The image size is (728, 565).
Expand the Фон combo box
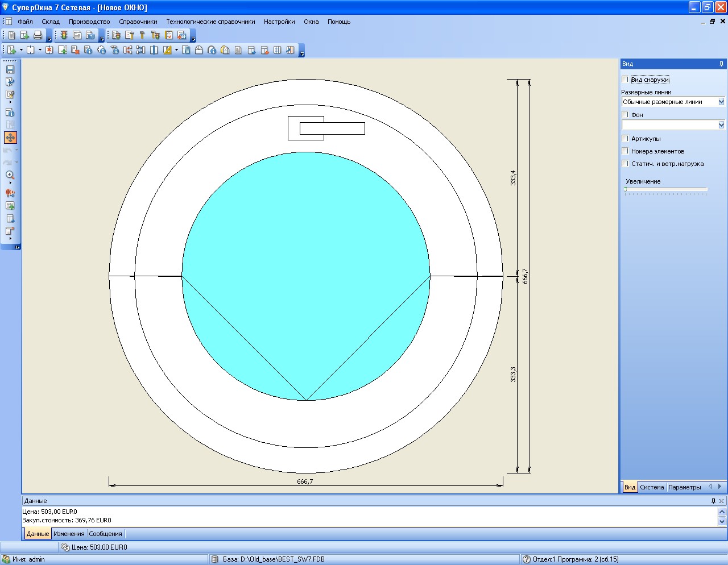point(673,124)
